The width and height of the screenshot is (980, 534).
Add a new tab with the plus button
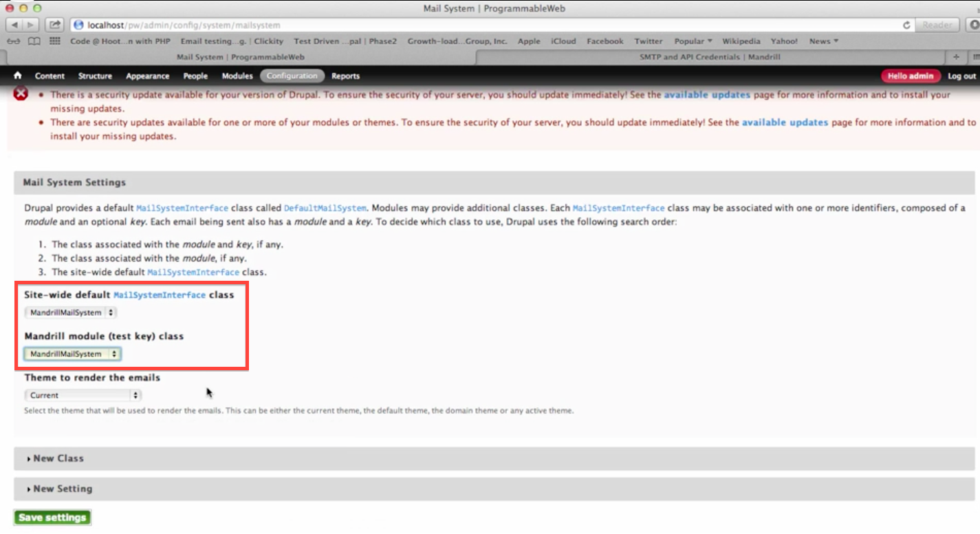956,57
